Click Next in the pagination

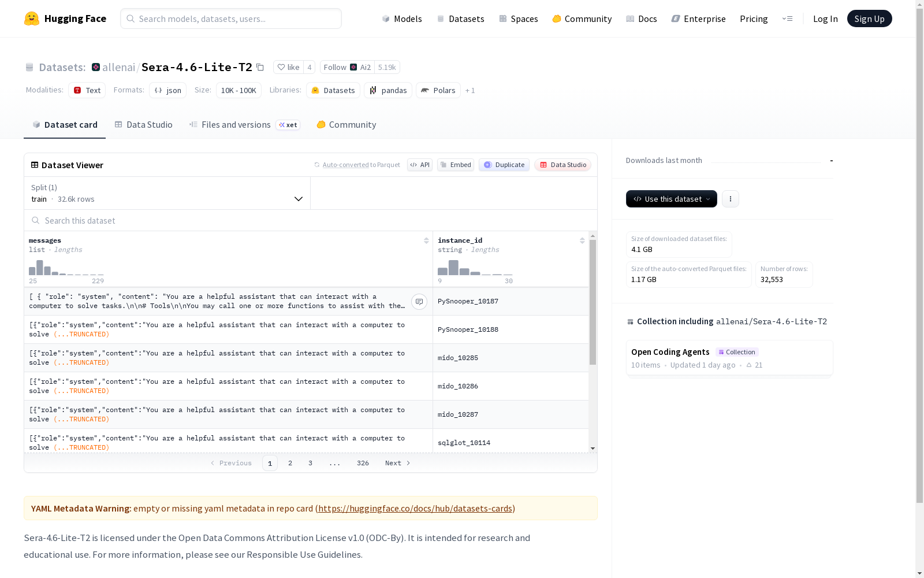pyautogui.click(x=397, y=463)
